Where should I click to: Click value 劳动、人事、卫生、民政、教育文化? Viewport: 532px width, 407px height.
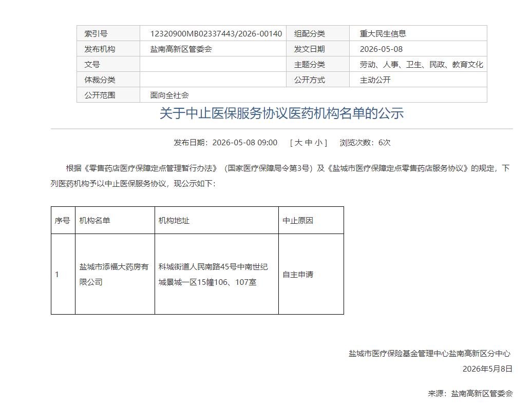click(422, 65)
